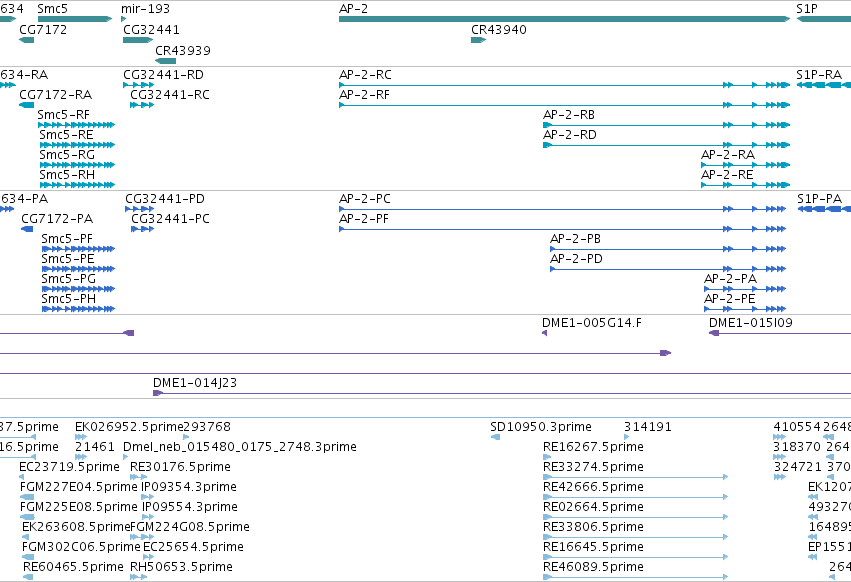Click protein AP-2-PD
Screen dimensions: 851x582
coord(668,269)
